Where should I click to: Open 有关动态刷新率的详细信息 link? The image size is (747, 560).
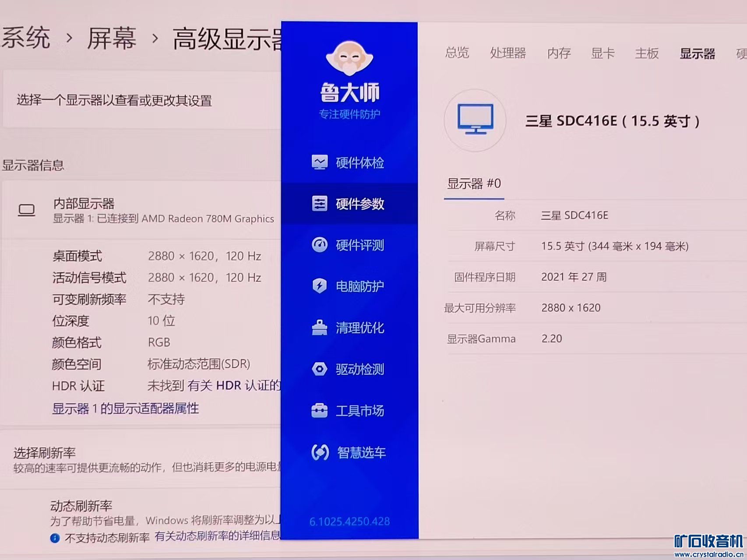coord(217,535)
